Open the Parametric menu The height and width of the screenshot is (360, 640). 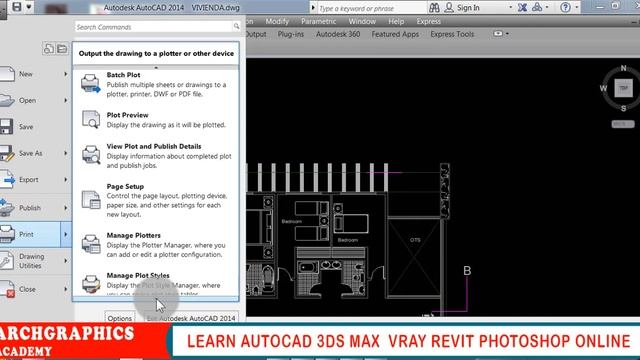coord(318,21)
